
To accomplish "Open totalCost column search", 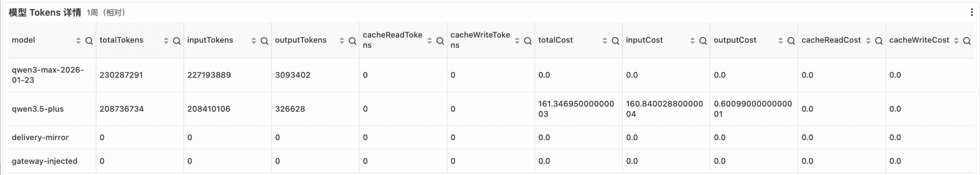I will click(x=615, y=41).
